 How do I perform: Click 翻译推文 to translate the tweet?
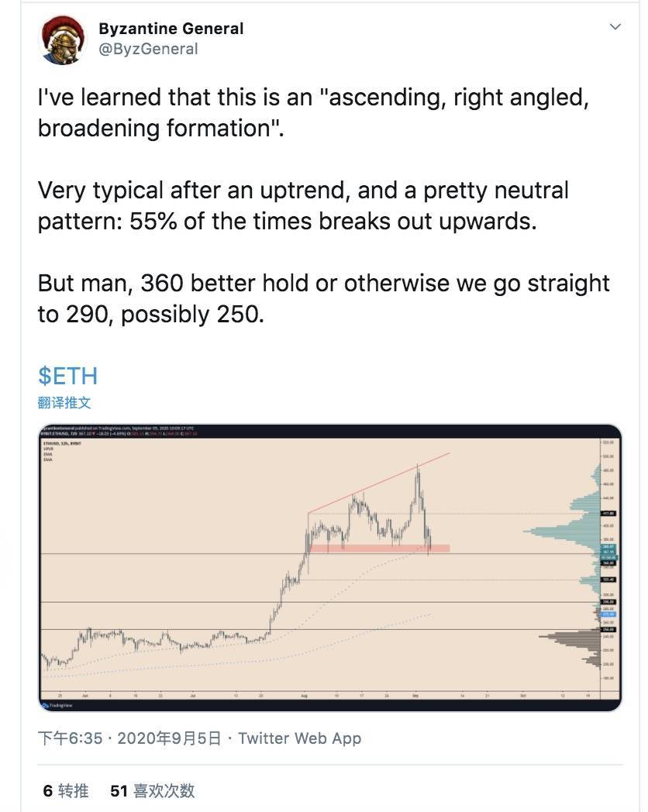[x=64, y=403]
